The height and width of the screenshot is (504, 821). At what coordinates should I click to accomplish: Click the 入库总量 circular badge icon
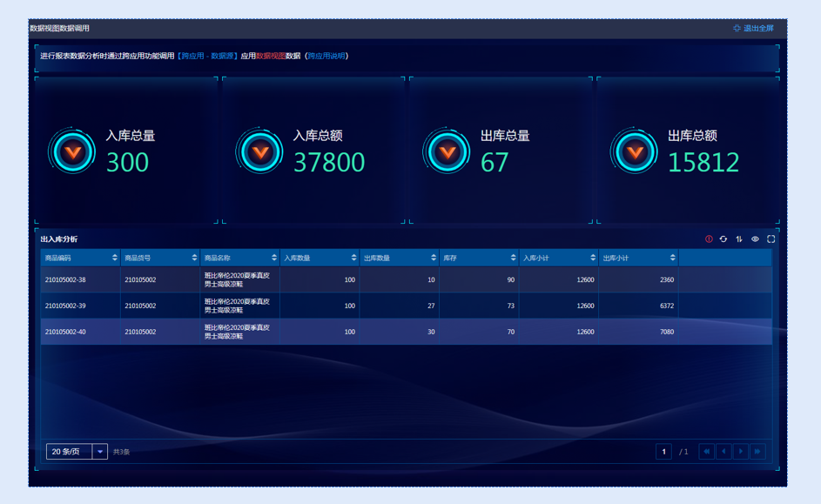(72, 152)
